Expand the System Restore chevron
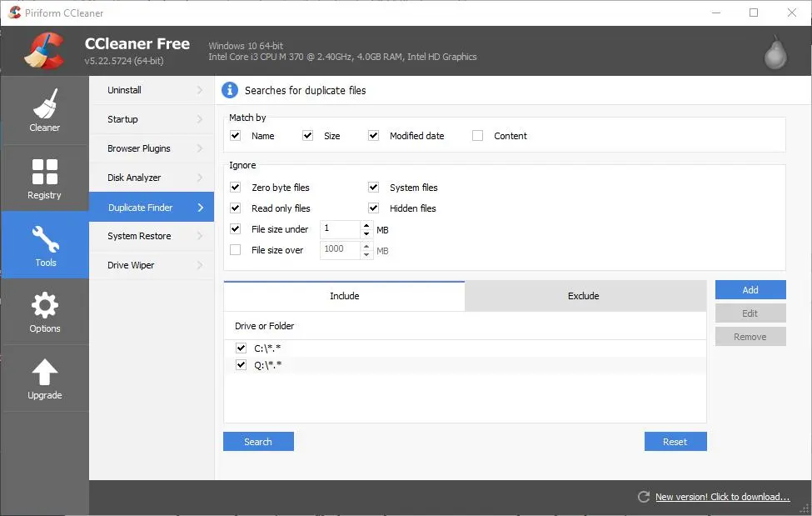812x516 pixels. (200, 236)
